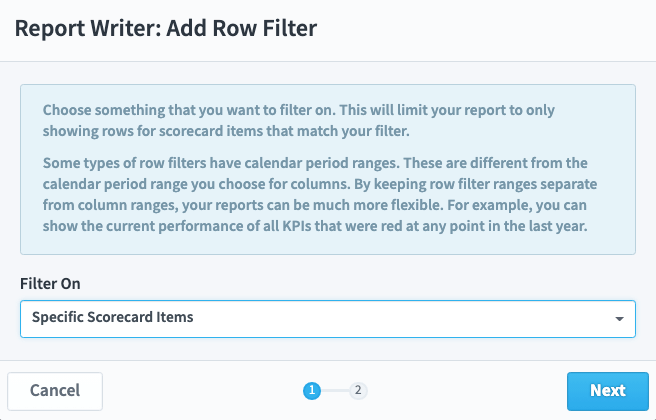Click the blue information box
The width and height of the screenshot is (656, 420).
(328, 169)
